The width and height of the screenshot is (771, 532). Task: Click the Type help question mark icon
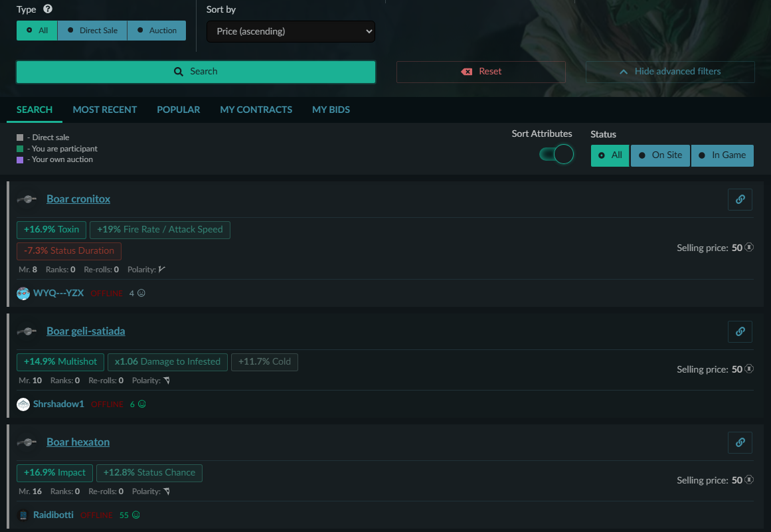tap(48, 9)
